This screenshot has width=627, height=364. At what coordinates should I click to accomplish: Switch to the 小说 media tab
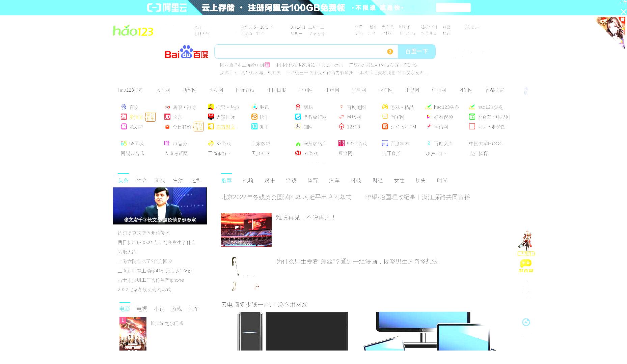(159, 309)
